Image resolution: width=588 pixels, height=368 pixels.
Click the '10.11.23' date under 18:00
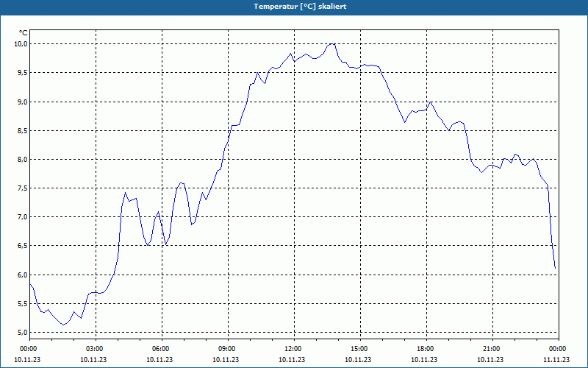(x=424, y=360)
